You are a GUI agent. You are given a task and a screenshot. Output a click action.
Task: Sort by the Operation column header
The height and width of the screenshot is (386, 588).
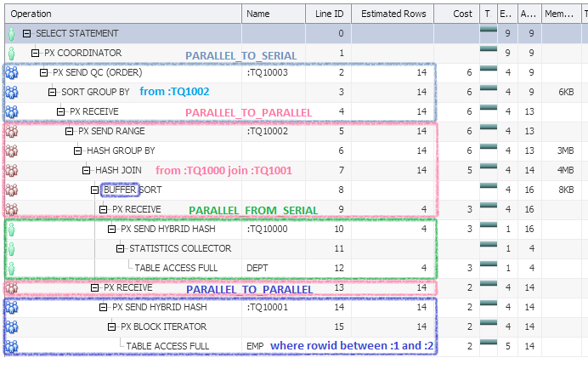tap(119, 14)
